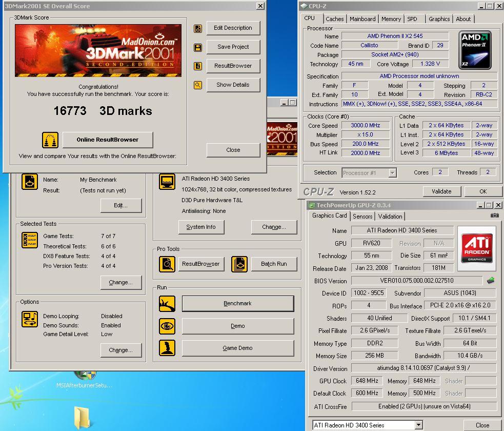This screenshot has height=431, width=504.
Task: Click the Close button in GPU-Z
Action: pos(482,425)
